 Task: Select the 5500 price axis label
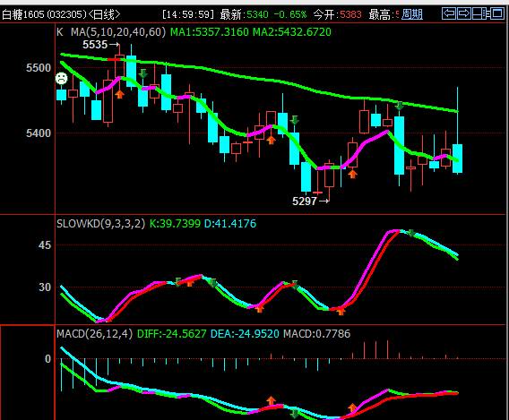(x=39, y=68)
